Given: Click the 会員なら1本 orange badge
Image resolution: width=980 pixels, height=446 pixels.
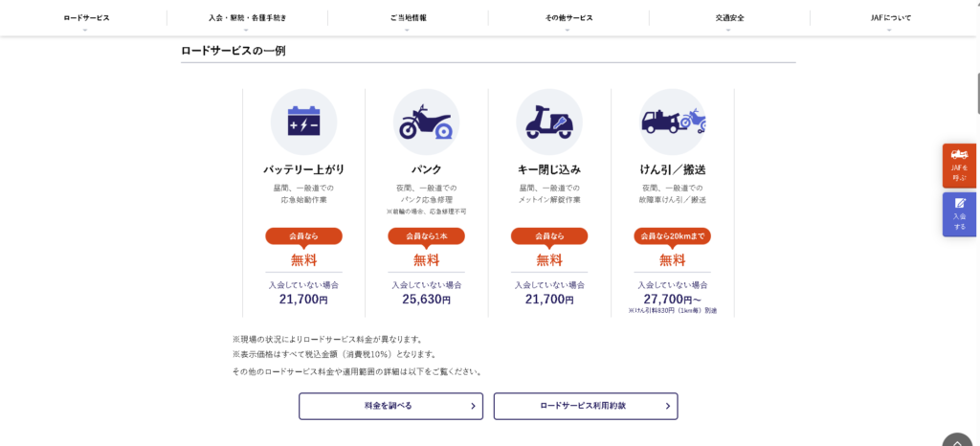Looking at the screenshot, I should pos(426,236).
